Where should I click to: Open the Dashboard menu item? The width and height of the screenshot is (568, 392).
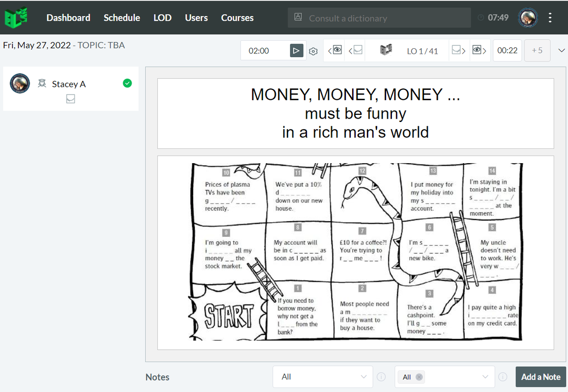pyautogui.click(x=68, y=17)
